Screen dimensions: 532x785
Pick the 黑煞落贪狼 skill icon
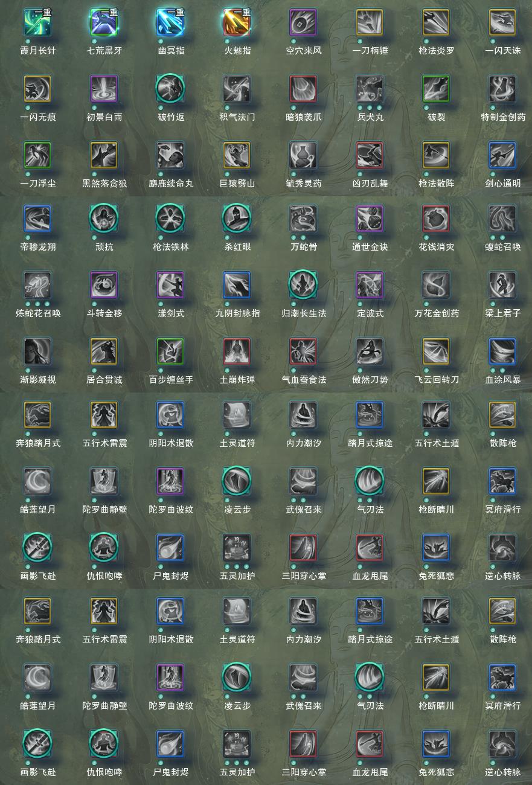point(104,155)
